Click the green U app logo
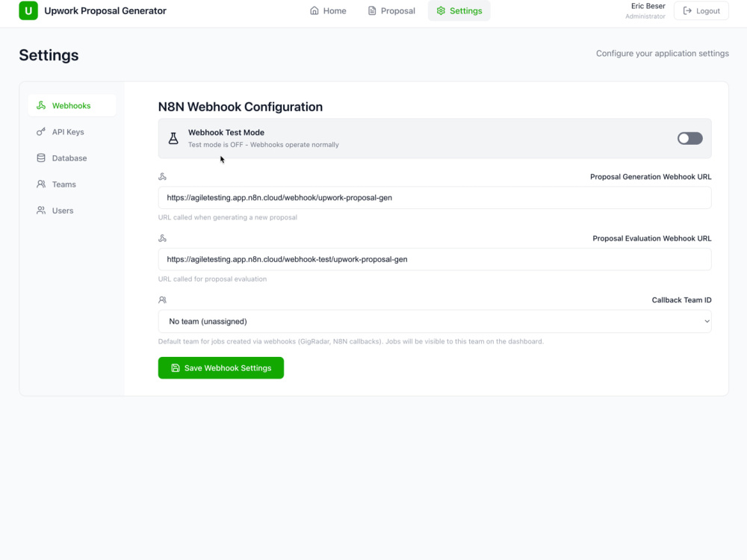The width and height of the screenshot is (747, 560). (x=28, y=10)
